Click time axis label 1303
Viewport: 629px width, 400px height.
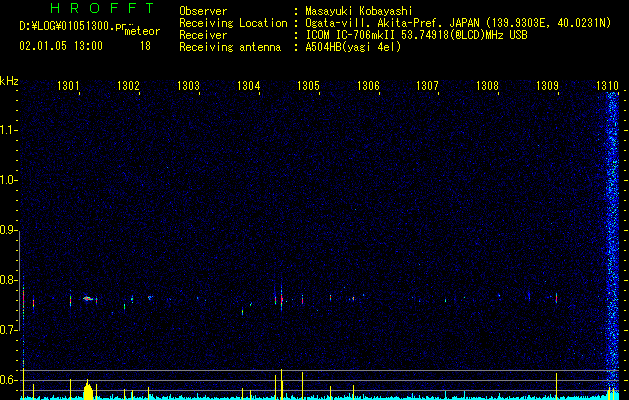[188, 85]
